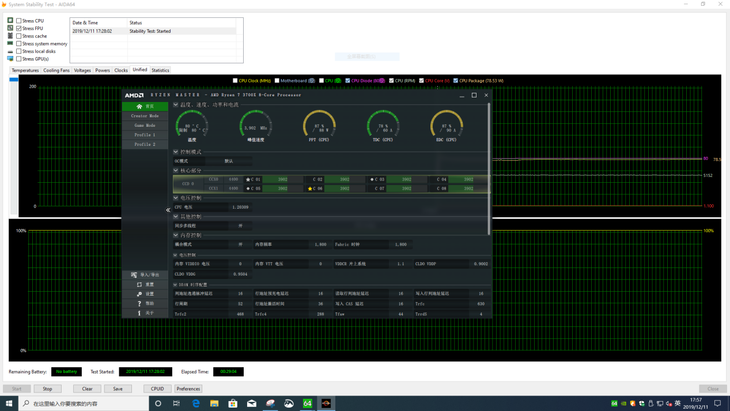
Task: Collapse the other control section chevron
Action: tap(176, 216)
